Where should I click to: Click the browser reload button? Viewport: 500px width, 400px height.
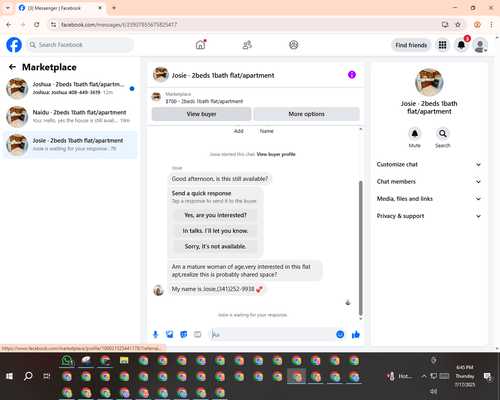pos(37,25)
